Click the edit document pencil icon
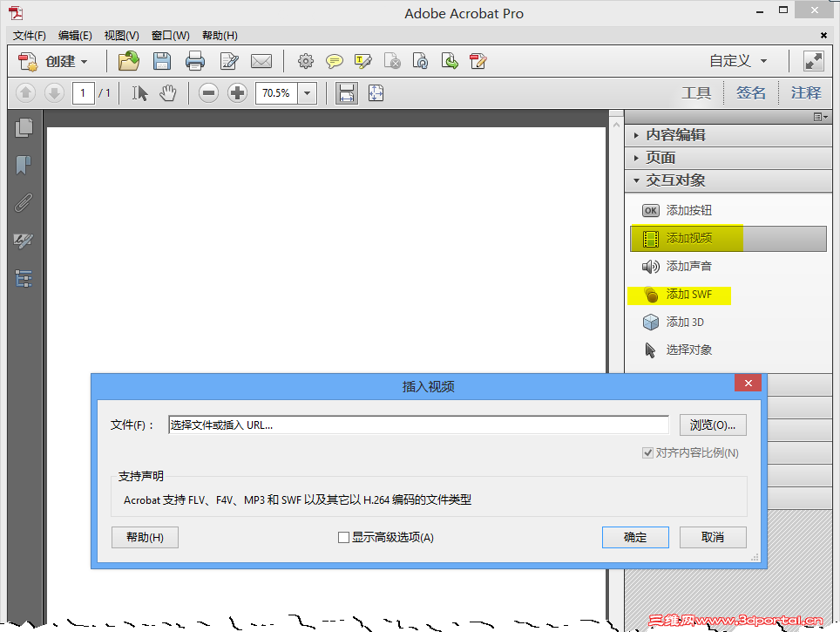 229,61
